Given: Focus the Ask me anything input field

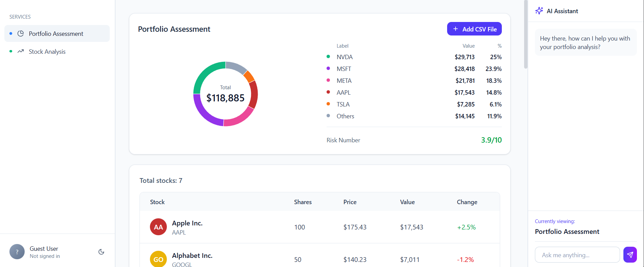Looking at the screenshot, I should click(x=577, y=255).
